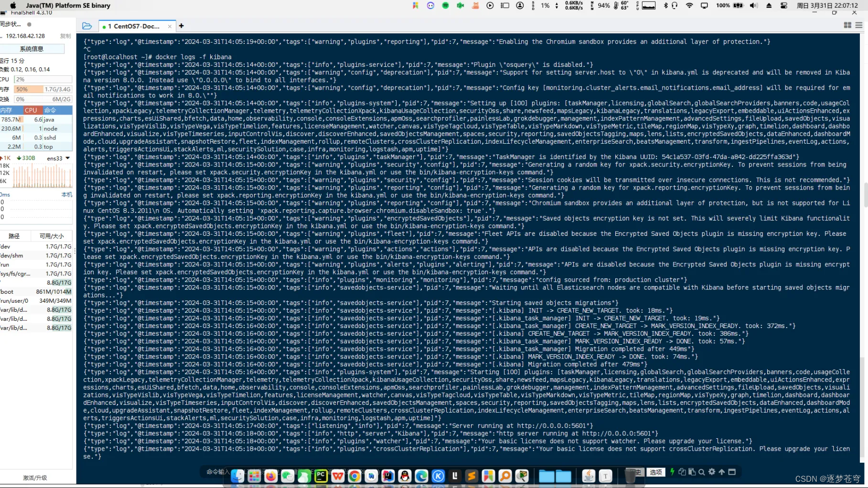Open Google Chrome from the dock
Image resolution: width=868 pixels, height=488 pixels.
coord(354,476)
